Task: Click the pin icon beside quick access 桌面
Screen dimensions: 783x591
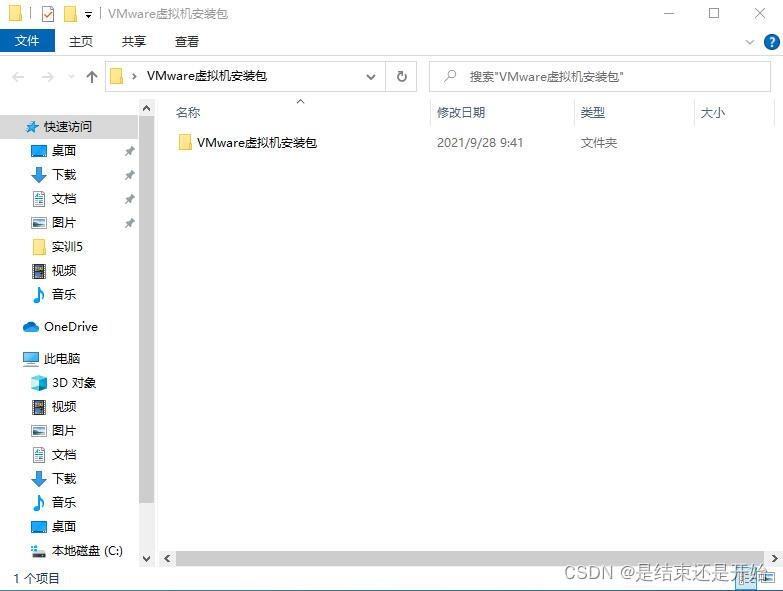Action: point(129,151)
